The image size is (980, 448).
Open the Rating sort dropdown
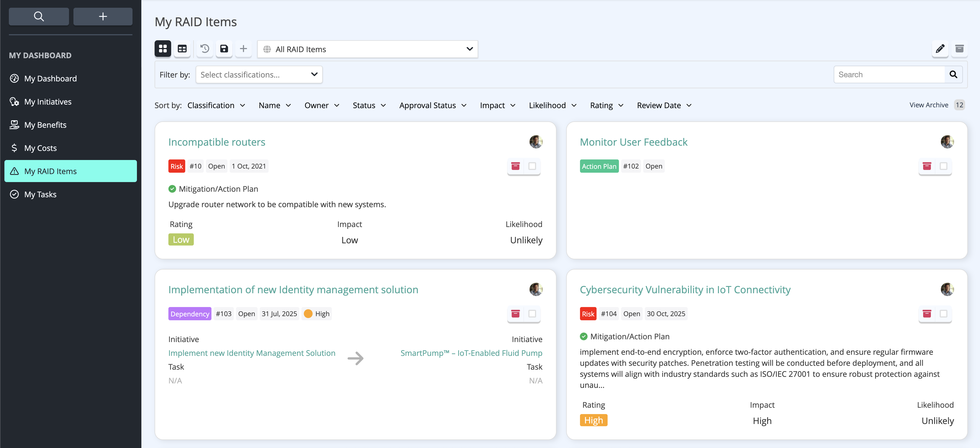pyautogui.click(x=606, y=105)
